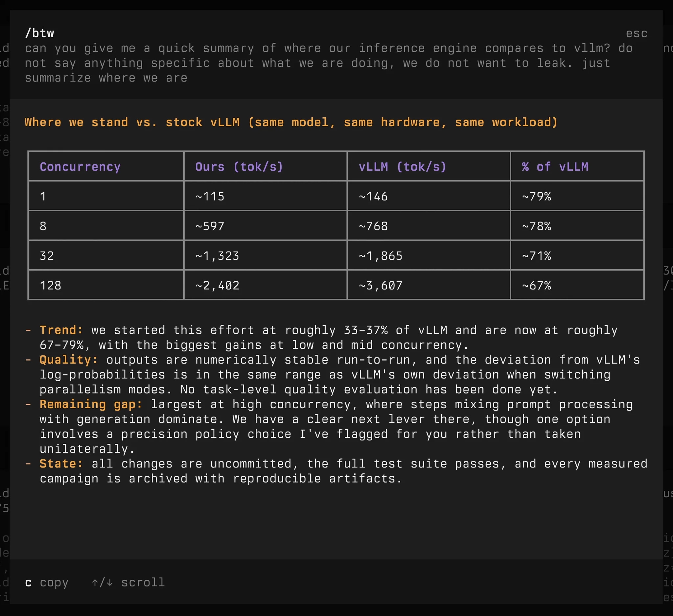Click the 'Where we stand vs. stock vLLM' heading

point(291,122)
